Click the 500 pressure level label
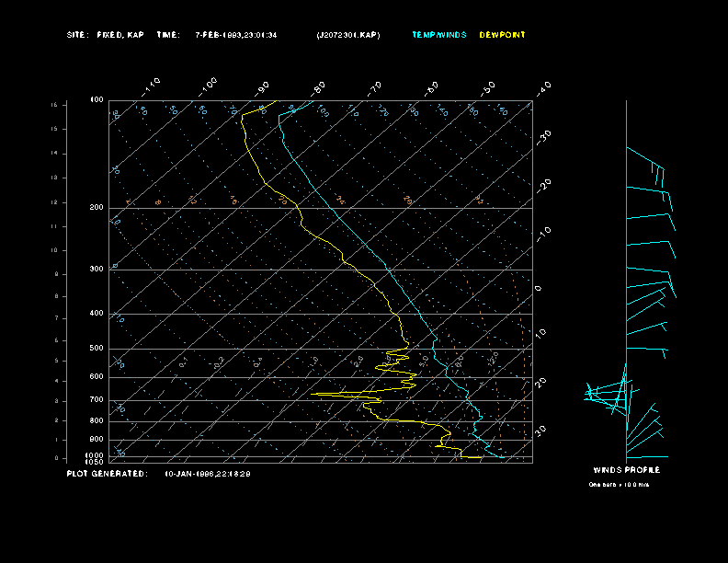Screen dimensions: 728x563 pyautogui.click(x=97, y=348)
